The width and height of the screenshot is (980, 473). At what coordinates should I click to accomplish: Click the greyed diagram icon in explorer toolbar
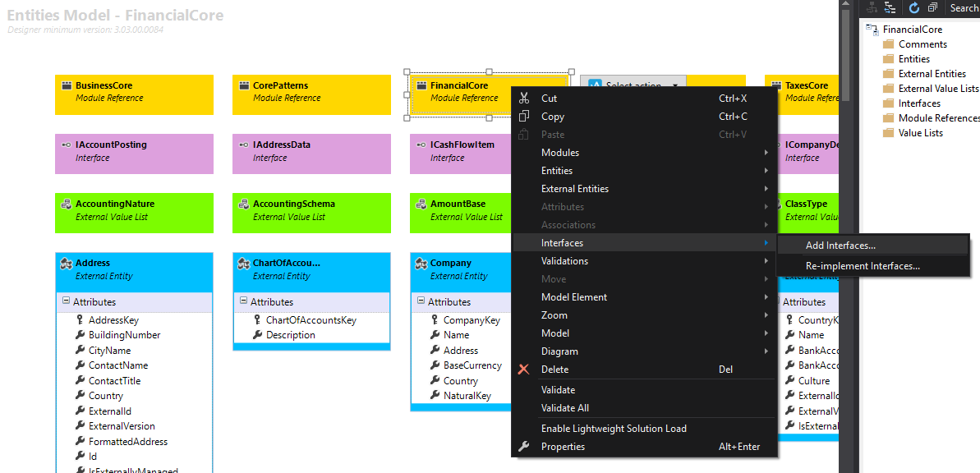tap(872, 7)
